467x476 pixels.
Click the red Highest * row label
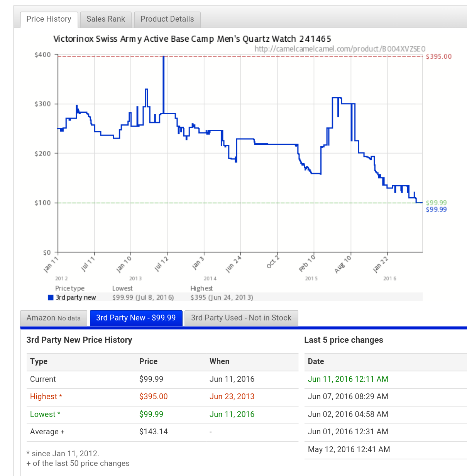pos(46,396)
